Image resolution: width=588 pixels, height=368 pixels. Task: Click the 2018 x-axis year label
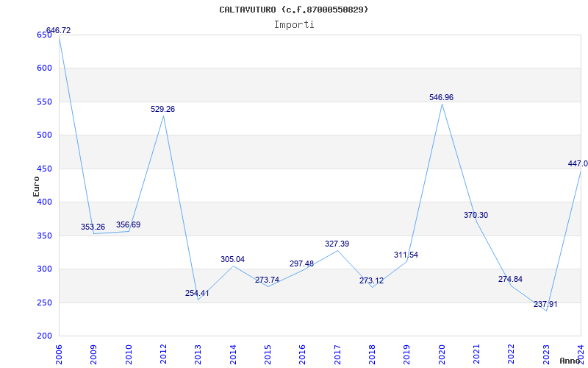coord(372,355)
